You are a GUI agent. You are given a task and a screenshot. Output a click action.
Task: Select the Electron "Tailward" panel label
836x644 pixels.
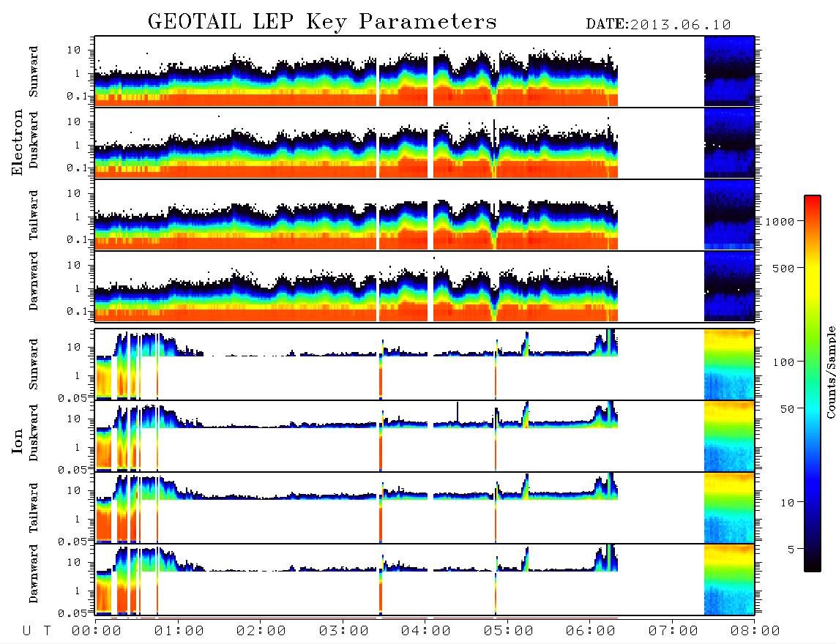click(x=34, y=215)
